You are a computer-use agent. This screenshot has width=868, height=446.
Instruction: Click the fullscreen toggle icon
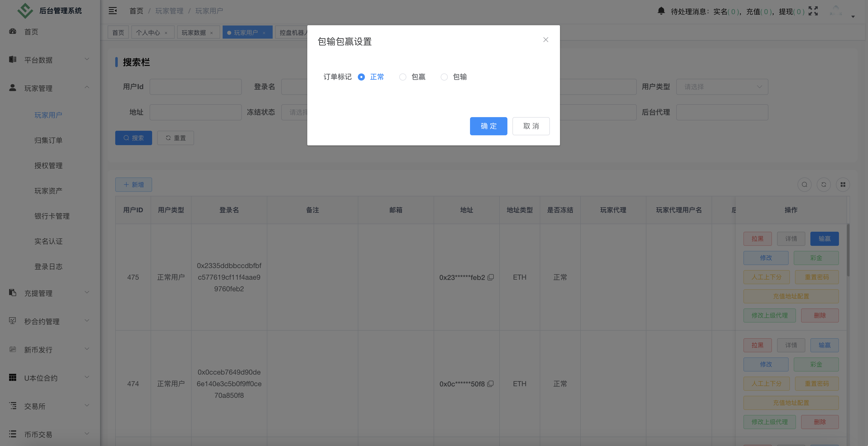[x=813, y=11]
